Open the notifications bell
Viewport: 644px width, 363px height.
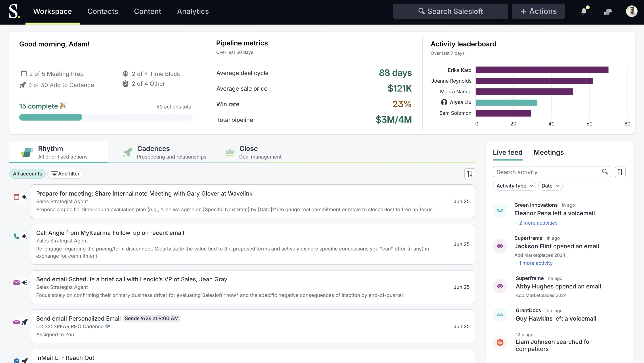pyautogui.click(x=584, y=11)
